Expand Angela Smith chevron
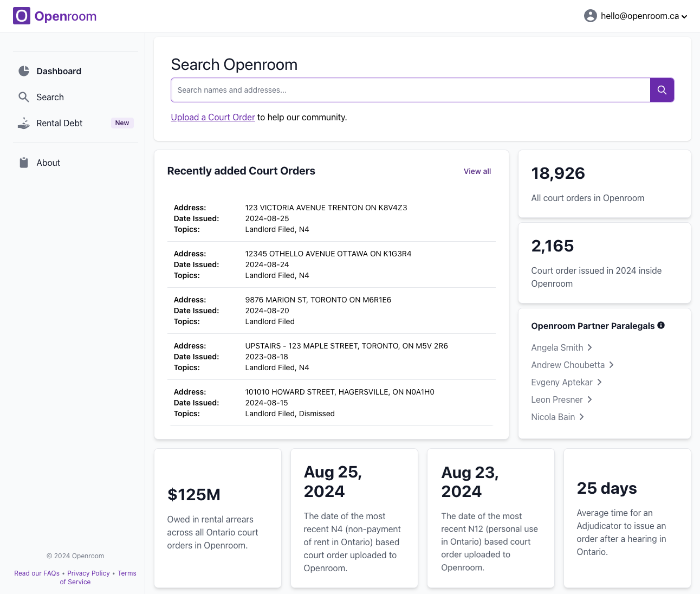700x594 pixels. (x=590, y=347)
